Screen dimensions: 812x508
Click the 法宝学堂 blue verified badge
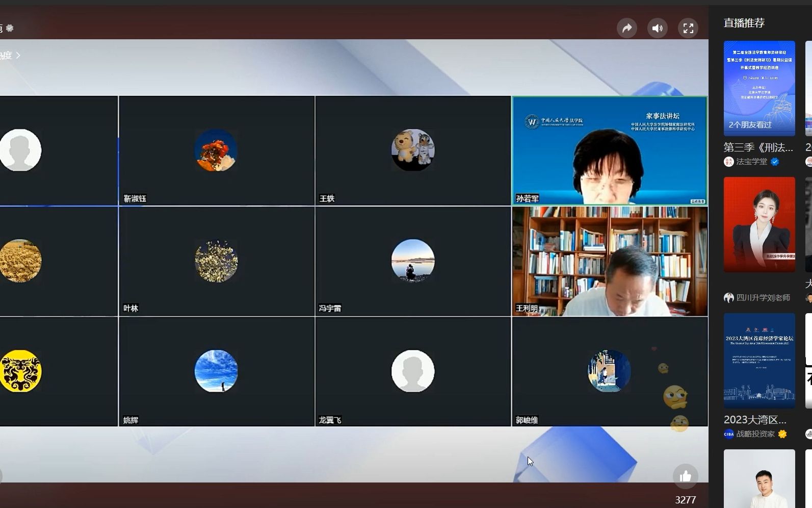click(x=775, y=162)
